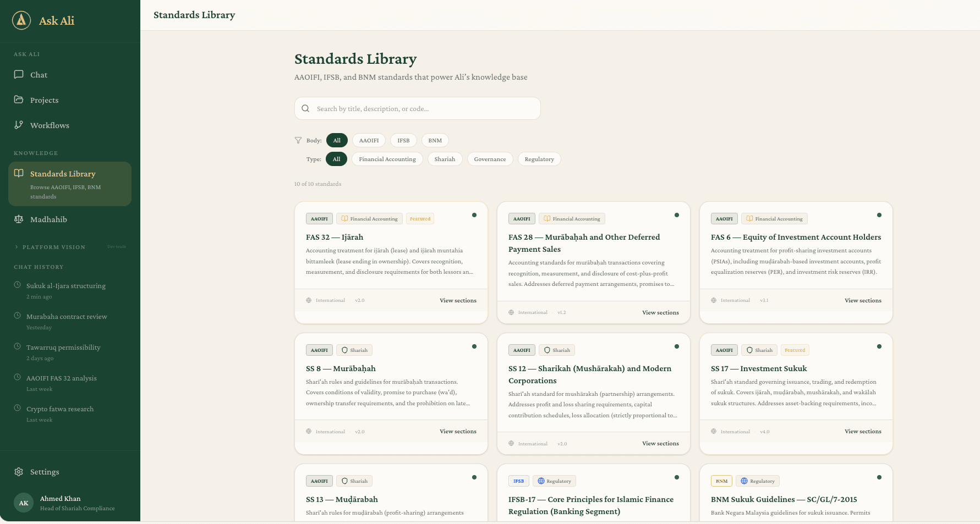The image size is (980, 524).
Task: Select the BNM body filter chip
Action: [x=435, y=140]
